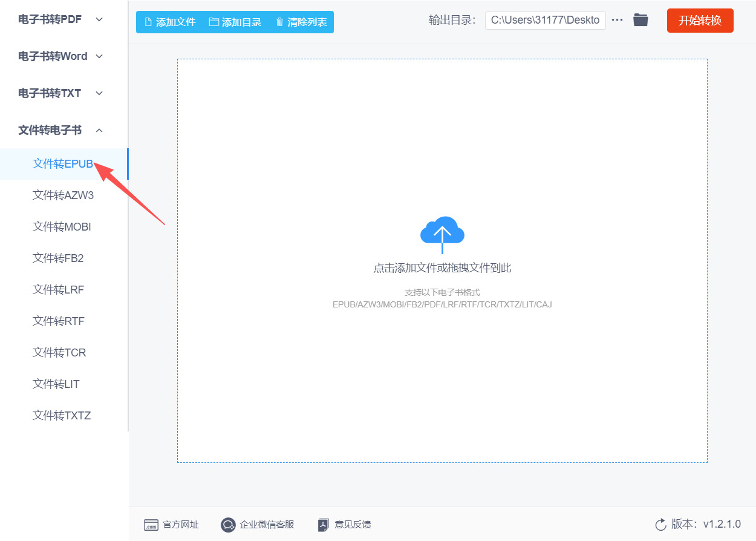The height and width of the screenshot is (541, 756).
Task: Select 文件转AZW3 in the sidebar
Action: click(64, 195)
